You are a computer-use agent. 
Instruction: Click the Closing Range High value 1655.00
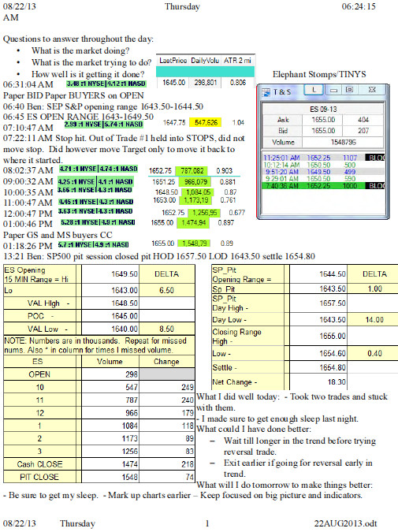pyautogui.click(x=318, y=336)
